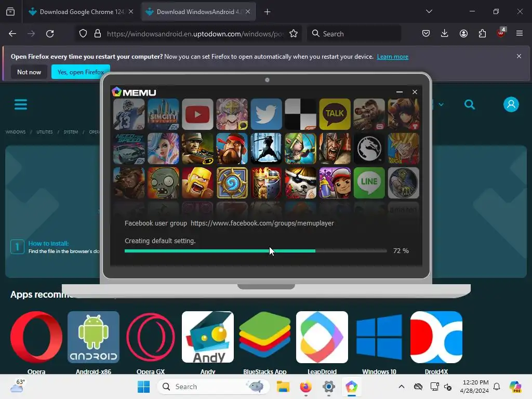Open the Andy emulator thumbnail
Viewport: 532px width, 399px height.
point(208,337)
